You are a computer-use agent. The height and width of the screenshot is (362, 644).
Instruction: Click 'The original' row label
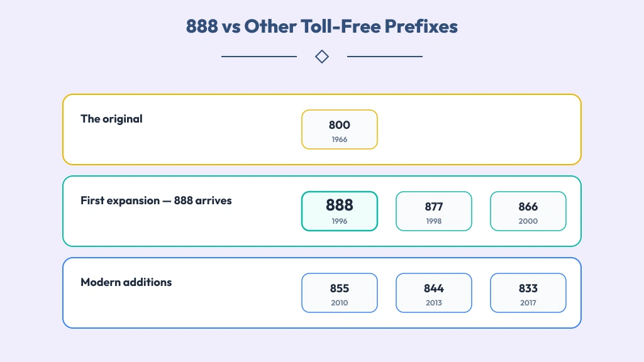click(111, 119)
